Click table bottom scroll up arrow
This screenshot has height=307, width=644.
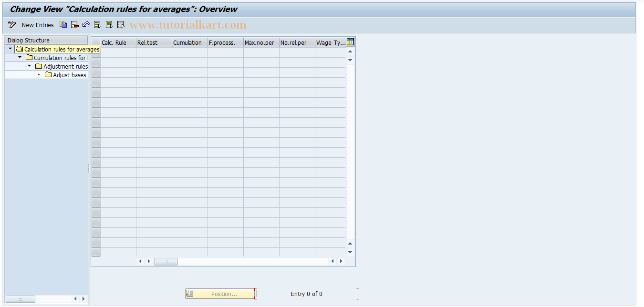(x=350, y=243)
